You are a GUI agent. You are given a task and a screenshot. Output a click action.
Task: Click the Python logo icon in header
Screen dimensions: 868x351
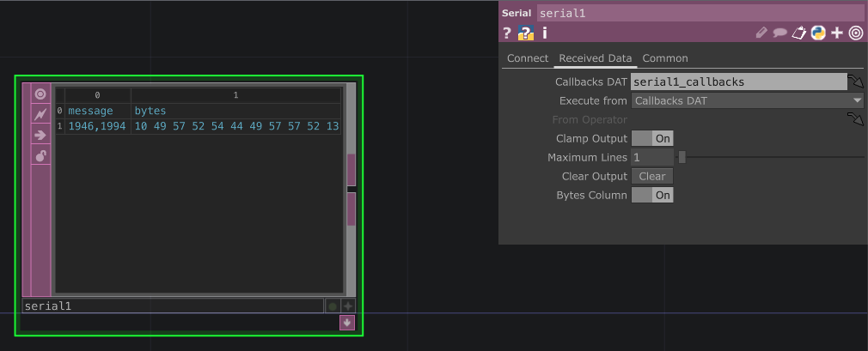818,33
